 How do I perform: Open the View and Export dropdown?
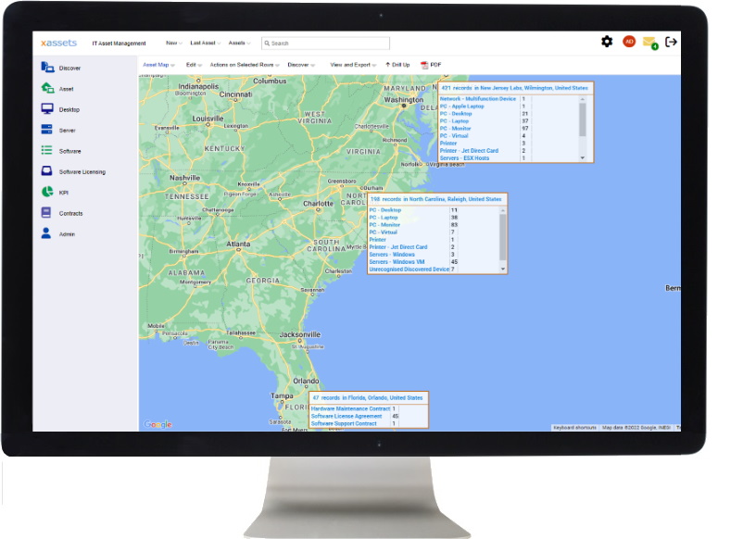353,65
